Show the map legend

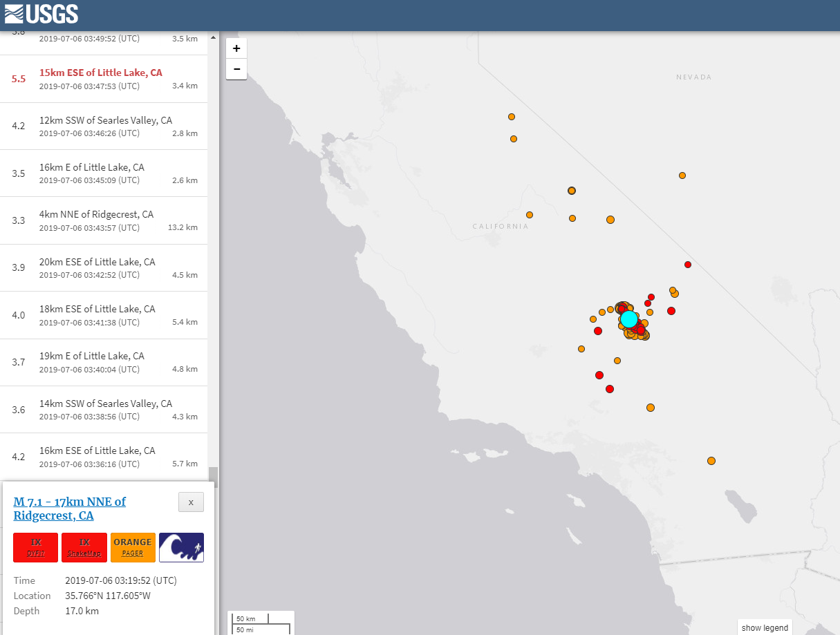point(765,628)
